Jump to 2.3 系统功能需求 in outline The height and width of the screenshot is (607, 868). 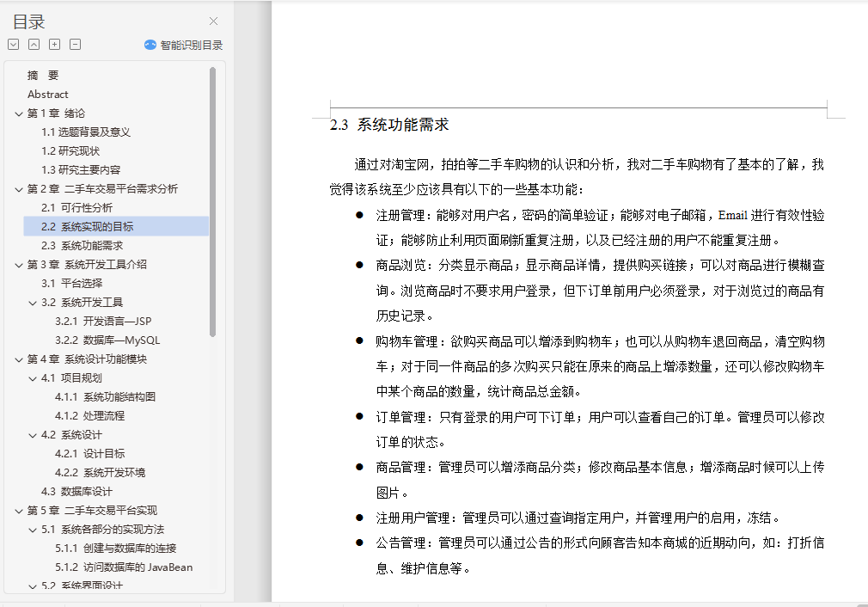point(82,245)
